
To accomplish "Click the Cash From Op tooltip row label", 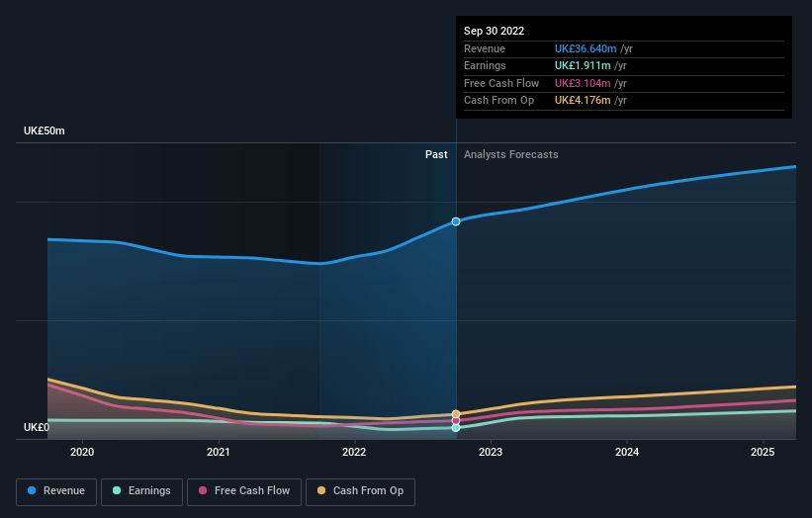I will 498,101.
